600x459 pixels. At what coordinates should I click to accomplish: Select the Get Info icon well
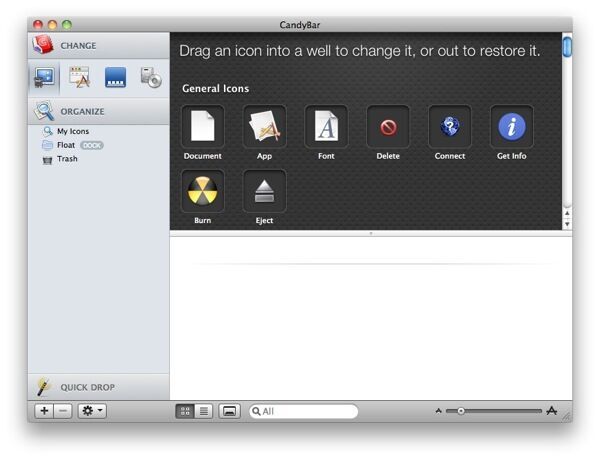click(x=512, y=127)
